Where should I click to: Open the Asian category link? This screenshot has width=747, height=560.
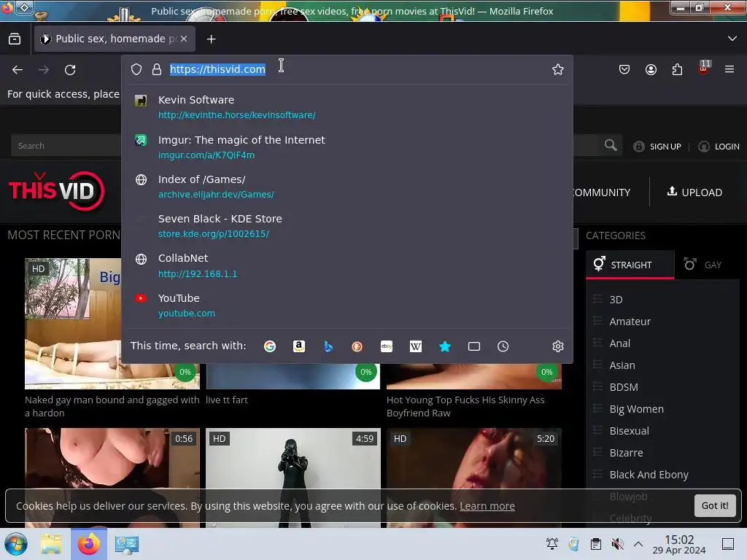tap(622, 365)
